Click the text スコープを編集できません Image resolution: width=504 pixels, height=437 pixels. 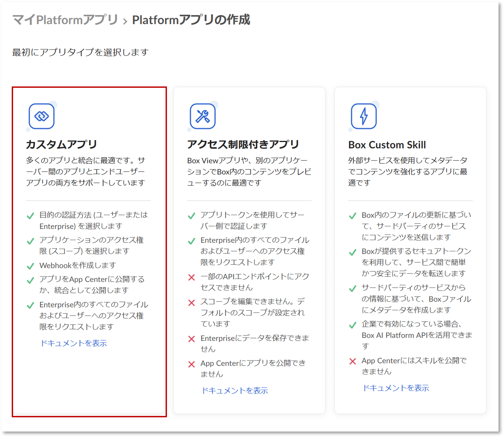coord(253,312)
